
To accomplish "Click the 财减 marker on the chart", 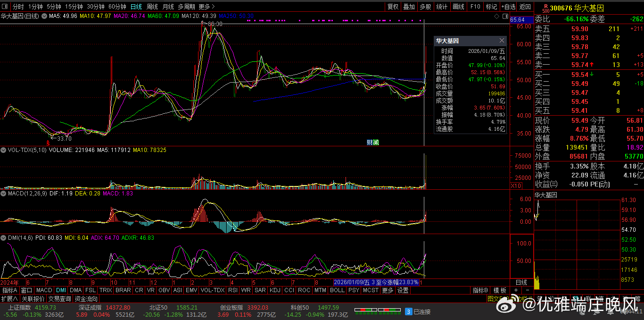I will coord(372,142).
